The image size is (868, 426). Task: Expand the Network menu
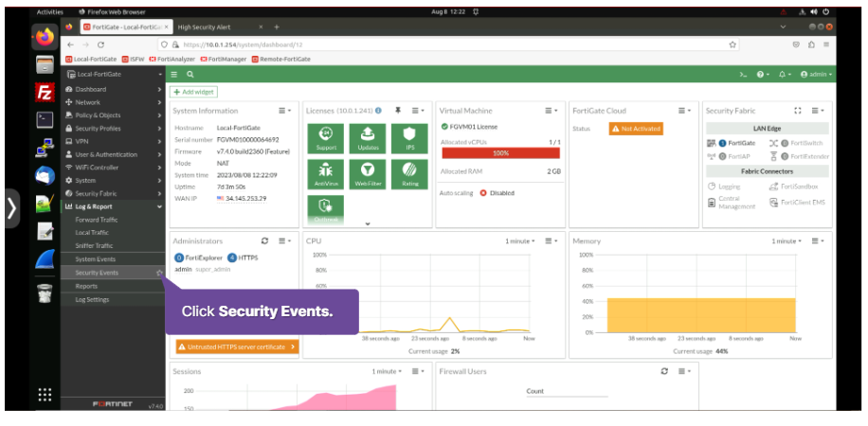pos(113,102)
